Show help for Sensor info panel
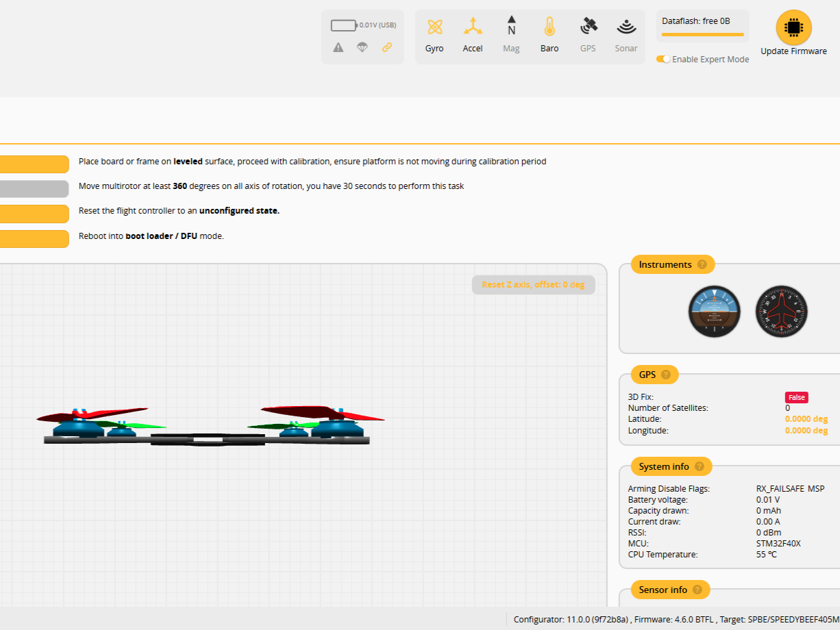840x630 pixels. tap(697, 590)
